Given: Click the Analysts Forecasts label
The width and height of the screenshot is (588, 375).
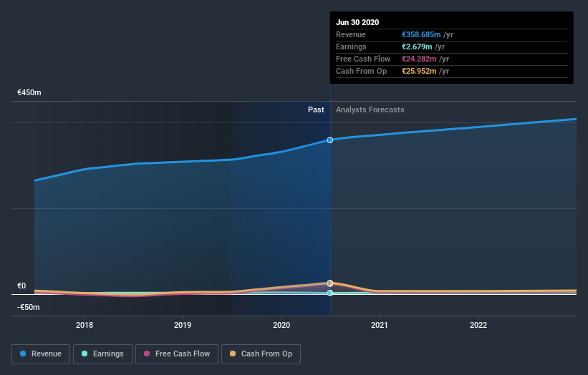Looking at the screenshot, I should pos(370,109).
